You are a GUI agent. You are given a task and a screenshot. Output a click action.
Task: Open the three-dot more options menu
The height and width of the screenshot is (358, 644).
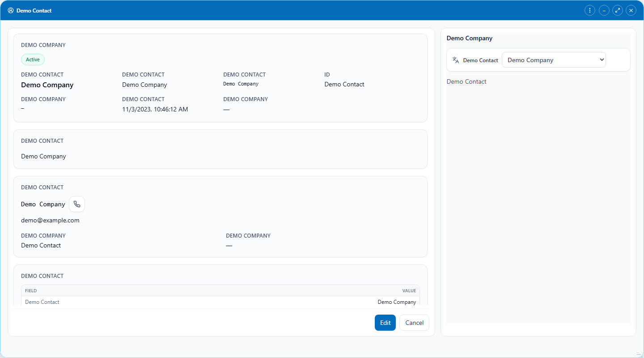[x=590, y=10]
